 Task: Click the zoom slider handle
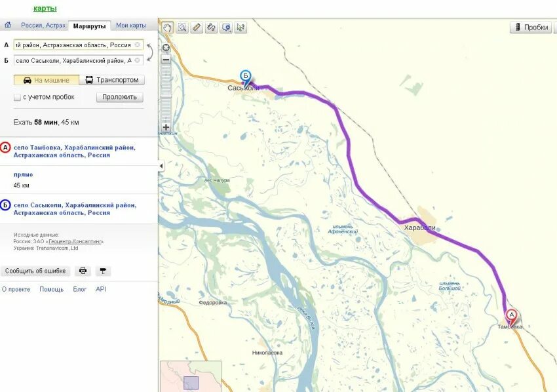(x=166, y=96)
